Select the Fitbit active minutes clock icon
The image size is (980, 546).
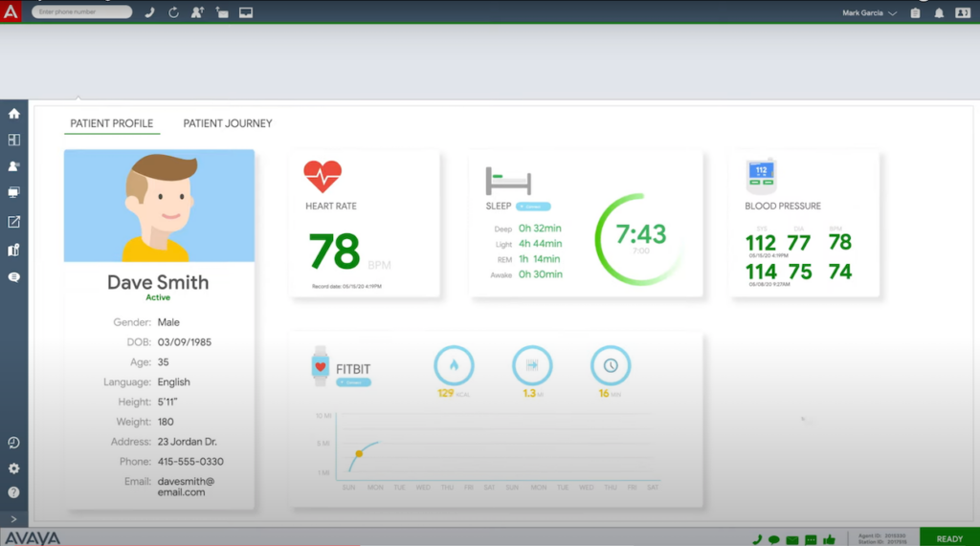pos(610,365)
